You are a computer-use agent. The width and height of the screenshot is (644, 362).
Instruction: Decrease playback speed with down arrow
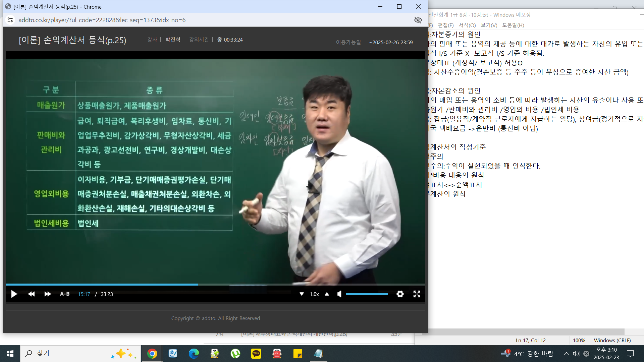pyautogui.click(x=302, y=294)
